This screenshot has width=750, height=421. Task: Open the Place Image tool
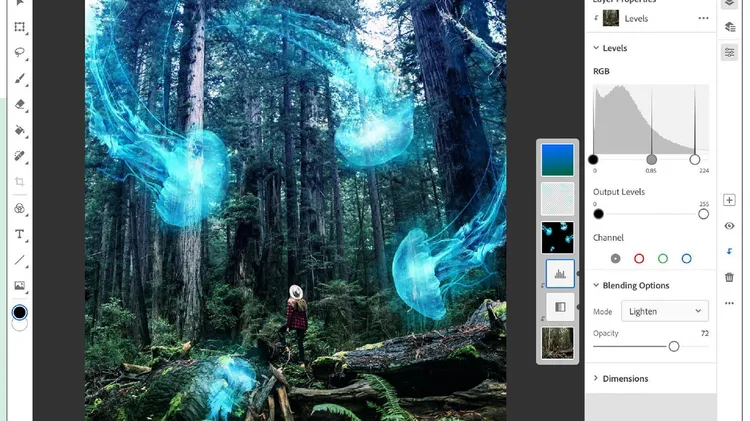pyautogui.click(x=20, y=286)
